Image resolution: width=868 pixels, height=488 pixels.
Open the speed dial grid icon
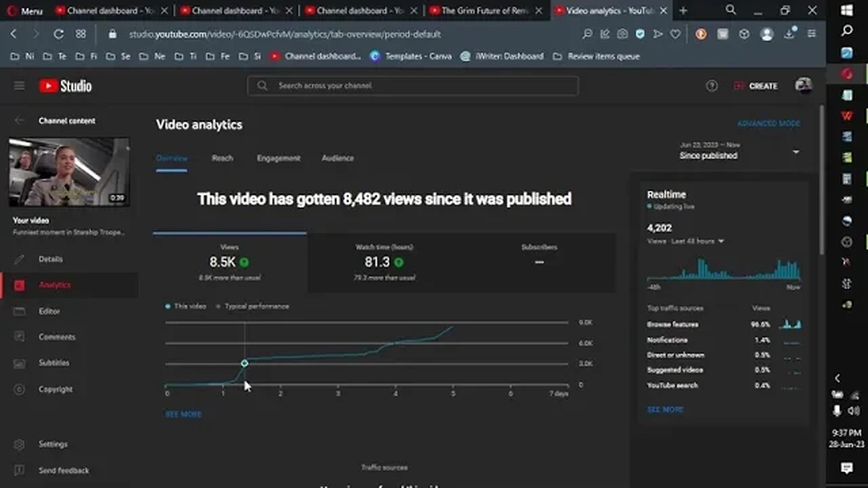[81, 34]
